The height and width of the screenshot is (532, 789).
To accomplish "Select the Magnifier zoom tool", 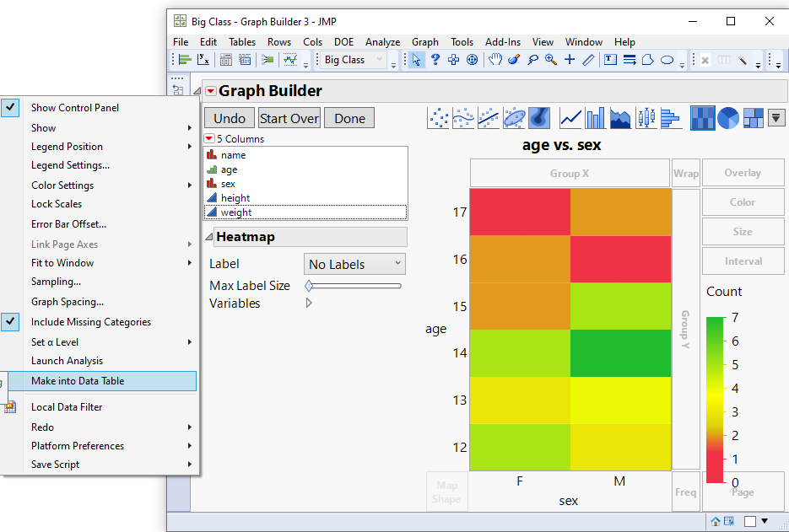I will (551, 60).
